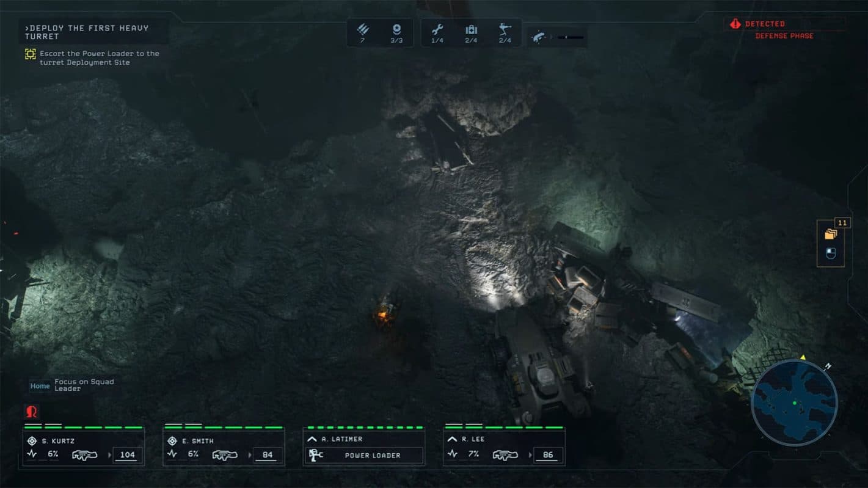
Task: Click the xenomorph alien aggressiveness icon
Action: coord(539,37)
